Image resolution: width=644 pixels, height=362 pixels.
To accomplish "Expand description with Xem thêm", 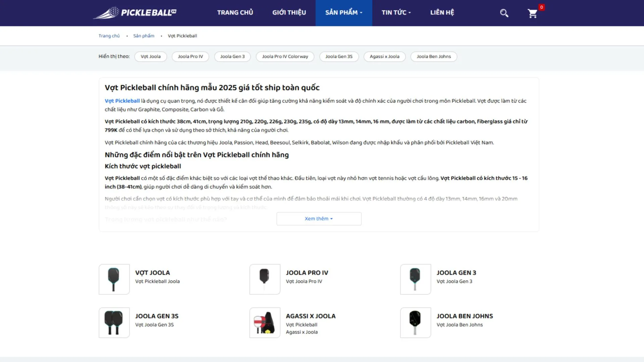I will 319,219.
